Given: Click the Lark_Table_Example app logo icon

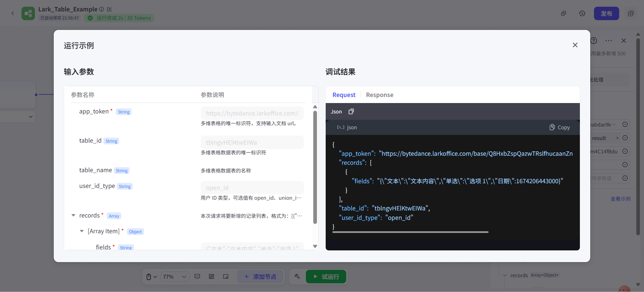Looking at the screenshot, I should click(x=28, y=13).
